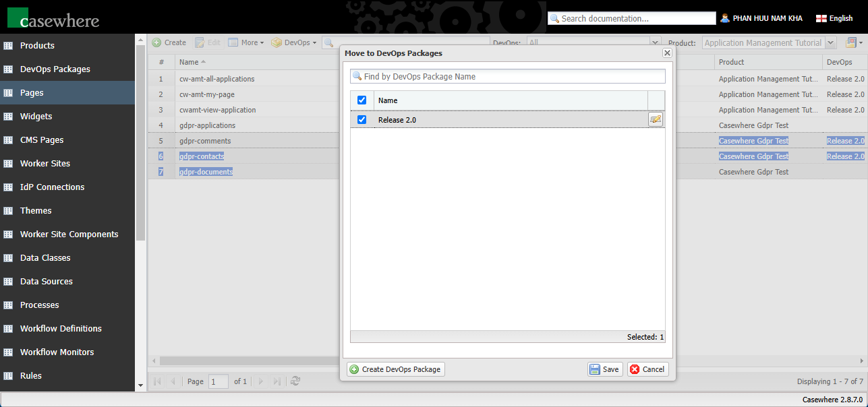Viewport: 868px width, 407px height.
Task: Select row gdpr-applications
Action: tap(208, 125)
